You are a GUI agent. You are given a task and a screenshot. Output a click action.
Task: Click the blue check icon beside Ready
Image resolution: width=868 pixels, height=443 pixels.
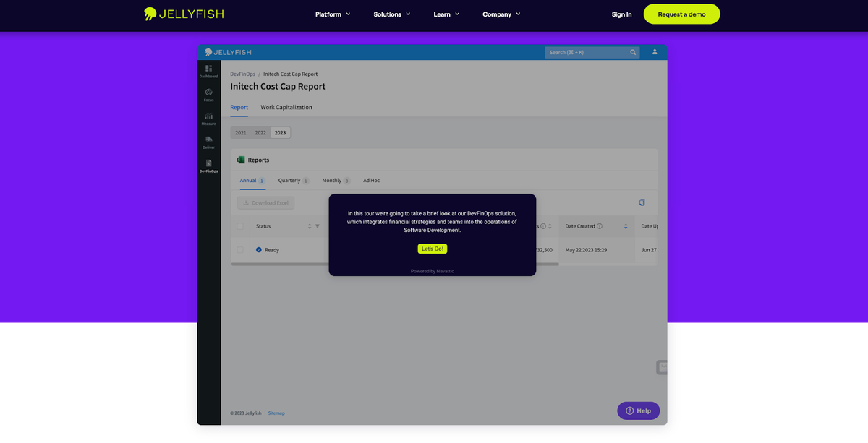point(259,249)
